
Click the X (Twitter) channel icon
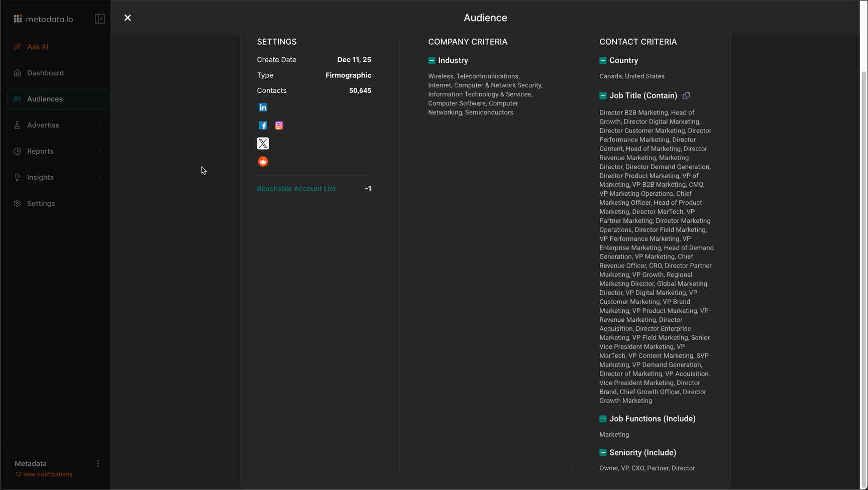coord(263,144)
